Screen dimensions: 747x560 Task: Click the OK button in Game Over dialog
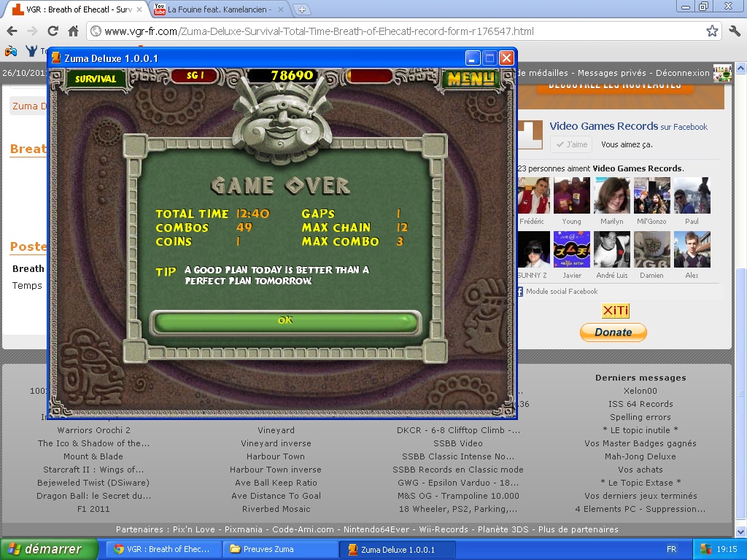(x=285, y=322)
